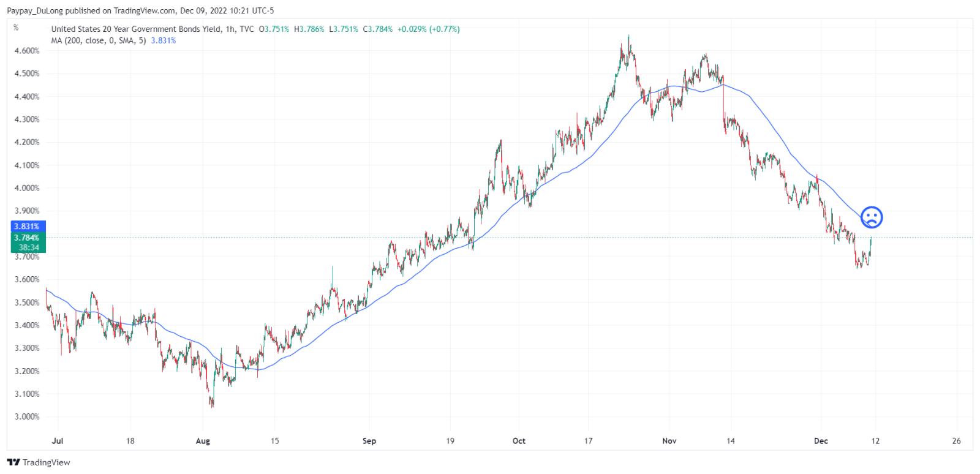The image size is (980, 474).
Task: Click the Sep label on time axis
Action: tap(369, 441)
